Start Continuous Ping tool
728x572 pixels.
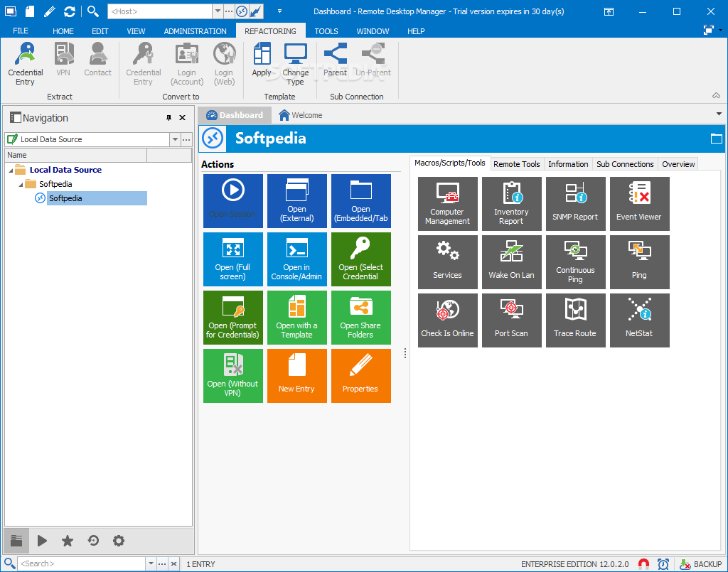[x=576, y=262]
